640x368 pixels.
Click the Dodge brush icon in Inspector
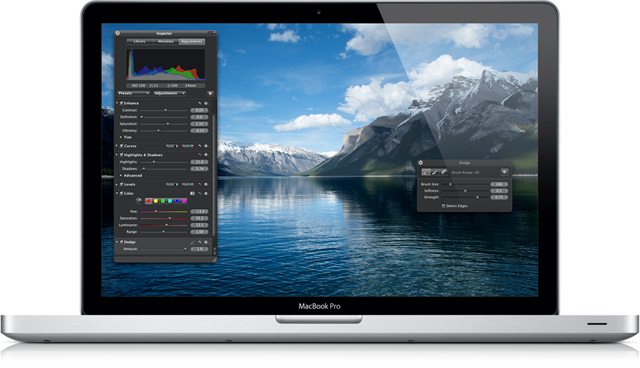click(x=193, y=242)
